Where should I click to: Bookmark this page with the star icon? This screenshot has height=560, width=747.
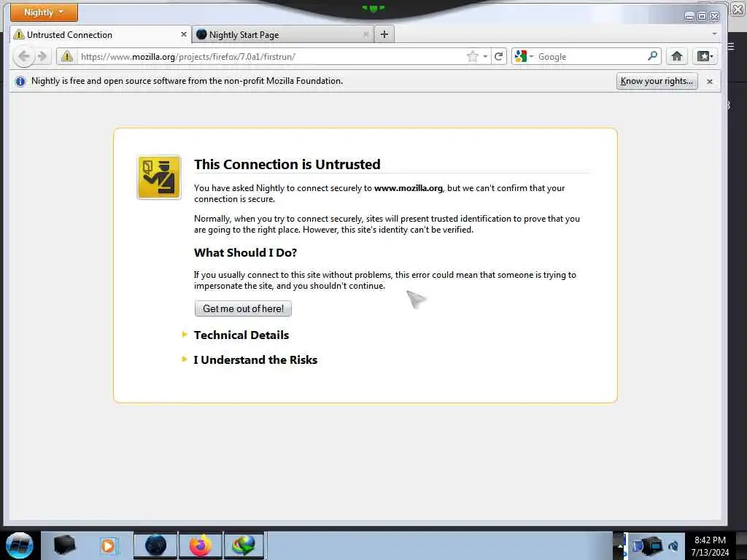click(x=472, y=57)
